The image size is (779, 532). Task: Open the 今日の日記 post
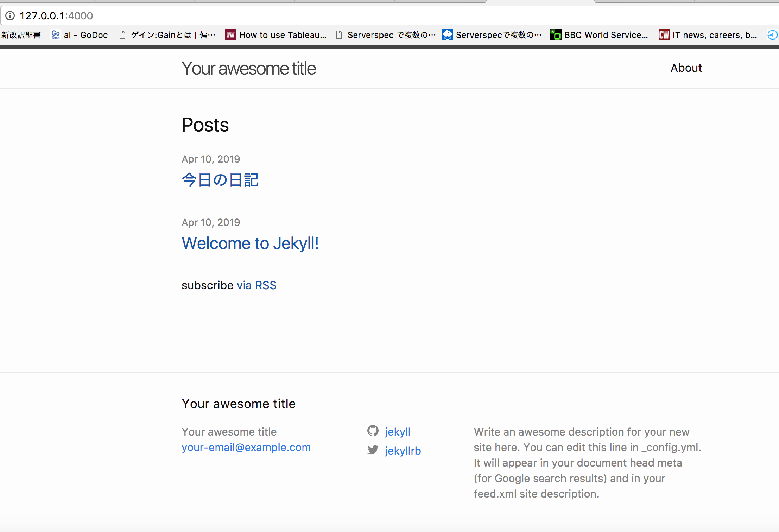[x=220, y=180]
